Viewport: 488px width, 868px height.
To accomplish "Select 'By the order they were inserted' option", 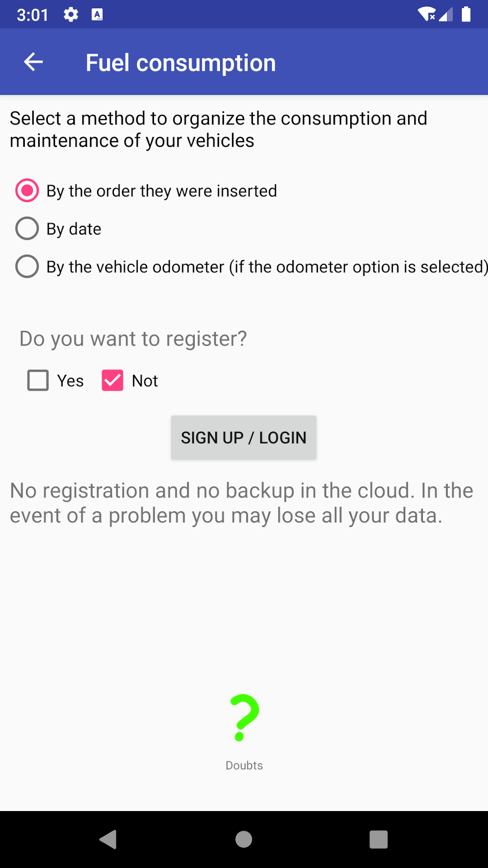I will pos(27,191).
